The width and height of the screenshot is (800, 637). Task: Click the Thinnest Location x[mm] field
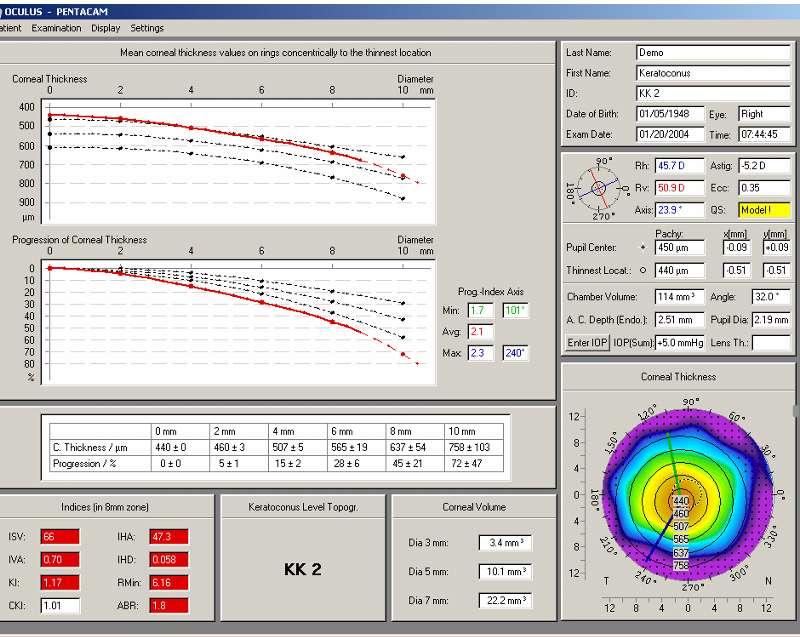(x=737, y=270)
